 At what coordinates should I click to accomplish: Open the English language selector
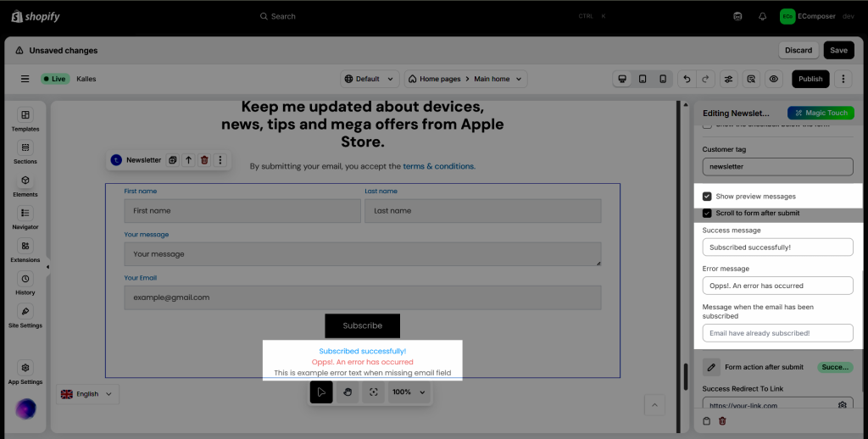pyautogui.click(x=88, y=394)
